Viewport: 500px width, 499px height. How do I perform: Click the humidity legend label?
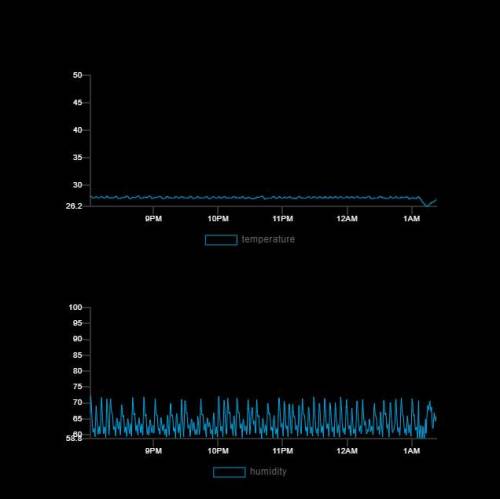[268, 472]
